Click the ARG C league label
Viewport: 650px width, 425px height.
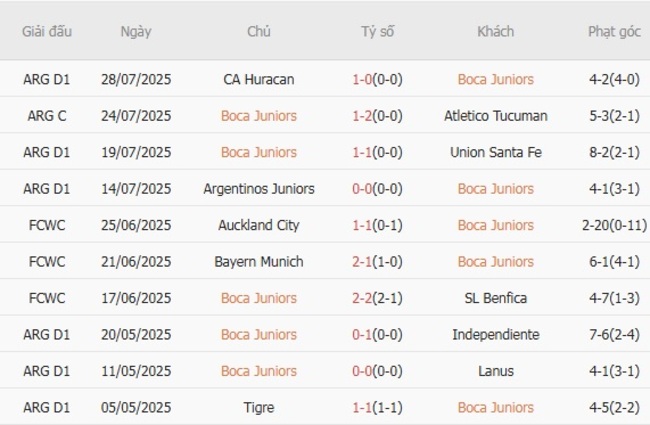[47, 116]
